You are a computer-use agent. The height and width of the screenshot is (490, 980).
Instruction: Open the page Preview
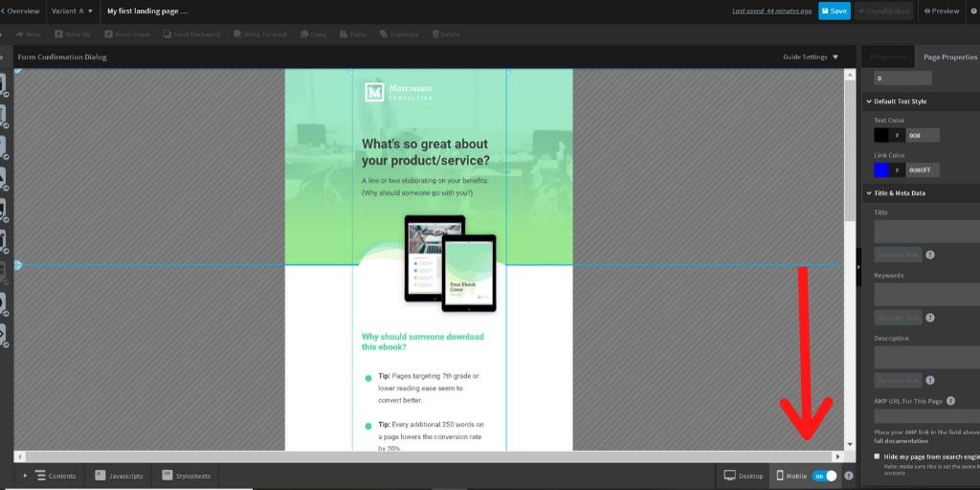(x=942, y=11)
